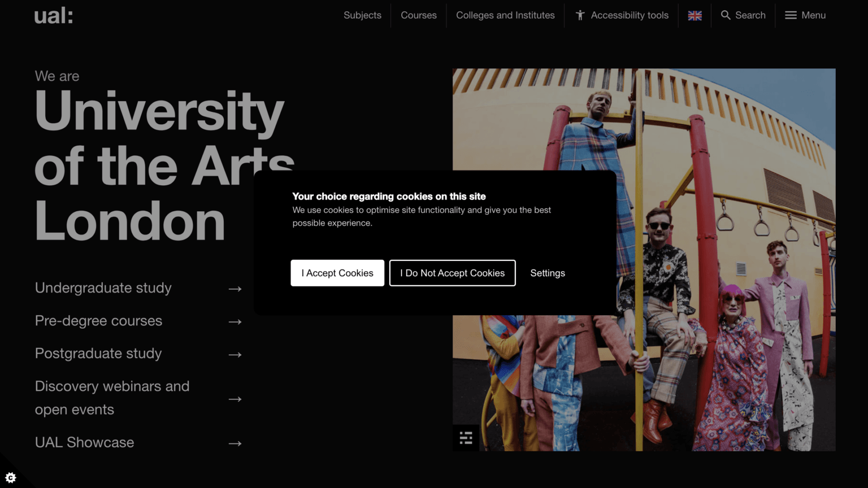Click the image caption icon on photo
Image resolution: width=868 pixels, height=488 pixels.
pos(466,438)
